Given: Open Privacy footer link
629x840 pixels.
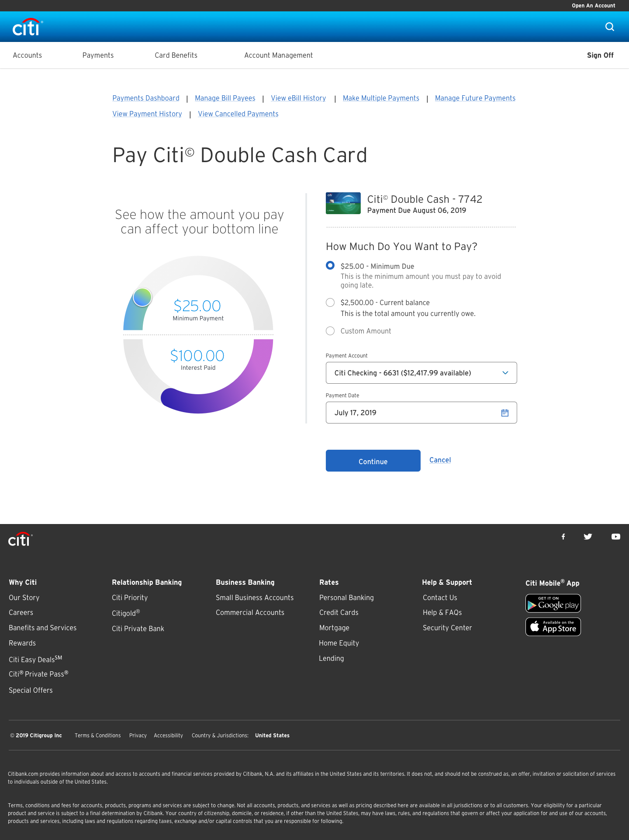Looking at the screenshot, I should point(138,736).
